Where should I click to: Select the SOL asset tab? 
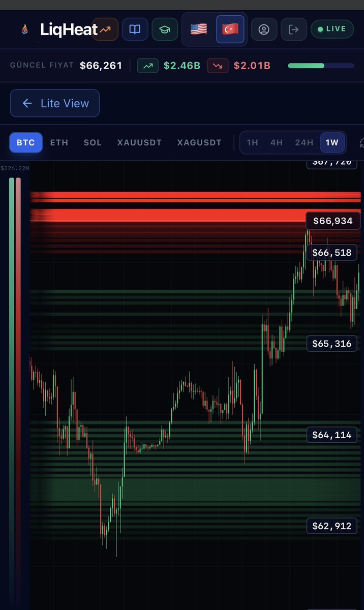click(93, 142)
